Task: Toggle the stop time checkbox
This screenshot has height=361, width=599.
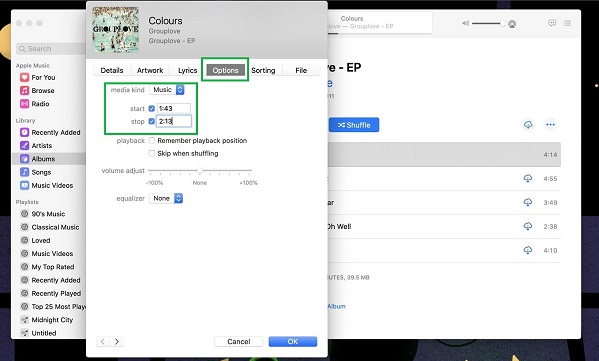Action: 152,121
